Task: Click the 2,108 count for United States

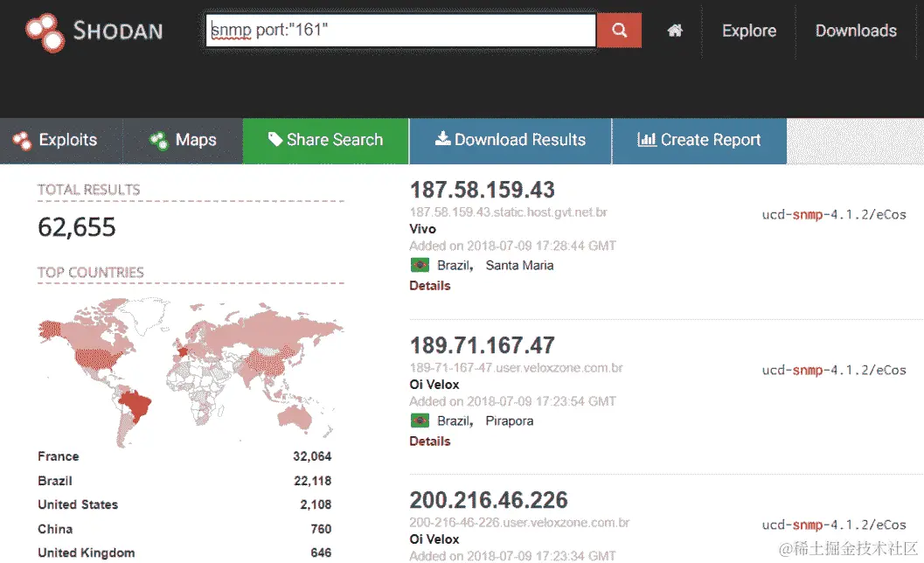Action: coord(316,504)
